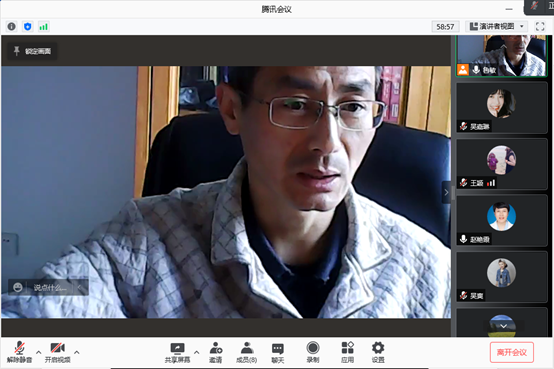Click weak signal icon beside 王姬
The image size is (554, 369).
pyautogui.click(x=491, y=183)
